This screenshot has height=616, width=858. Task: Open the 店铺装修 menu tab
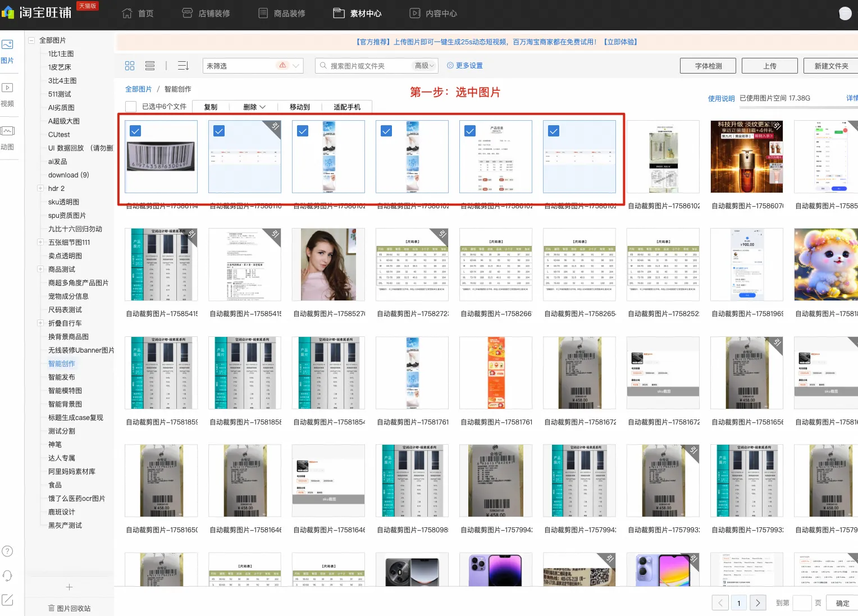coord(206,13)
